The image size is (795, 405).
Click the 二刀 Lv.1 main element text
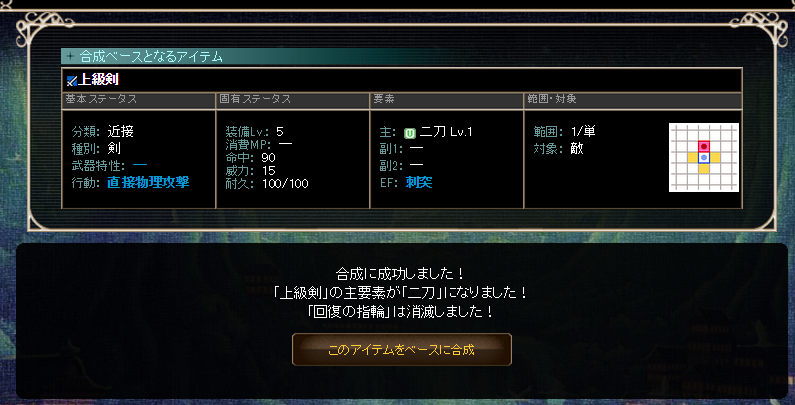446,133
